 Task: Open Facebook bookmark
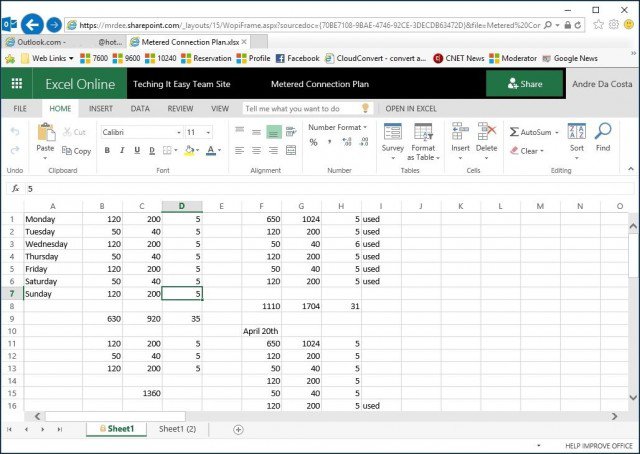[298, 58]
